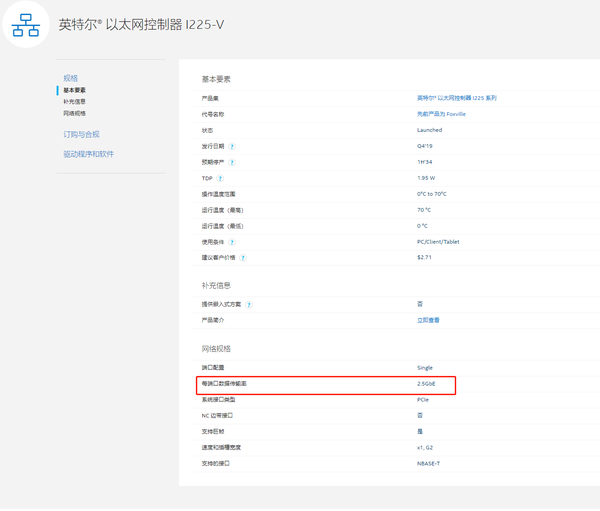Click the Ethernet network product icon
600x511 pixels.
pos(26,25)
